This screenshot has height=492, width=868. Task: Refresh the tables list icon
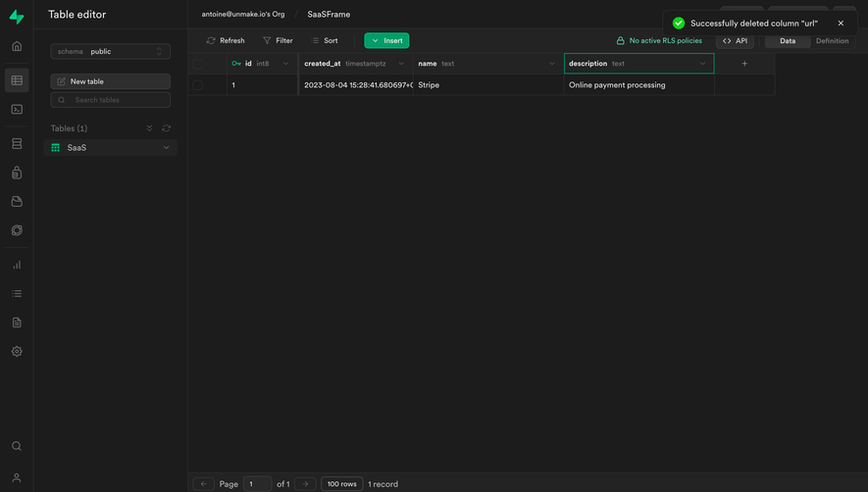(166, 128)
